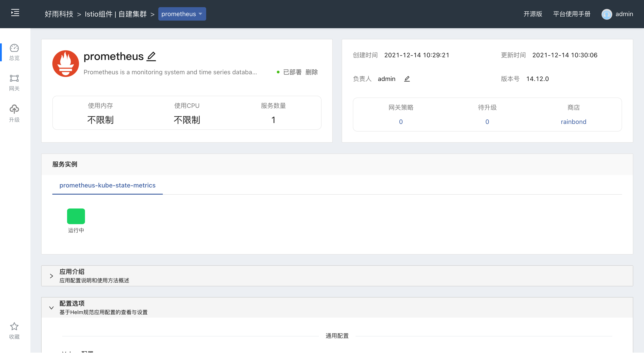Image resolution: width=644 pixels, height=353 pixels.
Task: Open the rainbond store link
Action: point(574,122)
